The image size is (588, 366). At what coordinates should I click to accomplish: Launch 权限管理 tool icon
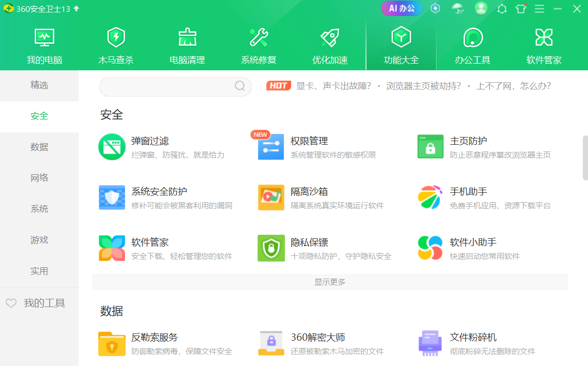[x=271, y=147]
